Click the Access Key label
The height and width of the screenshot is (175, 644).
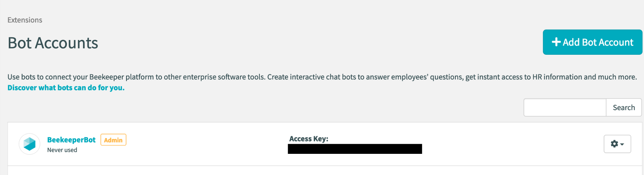tap(309, 139)
